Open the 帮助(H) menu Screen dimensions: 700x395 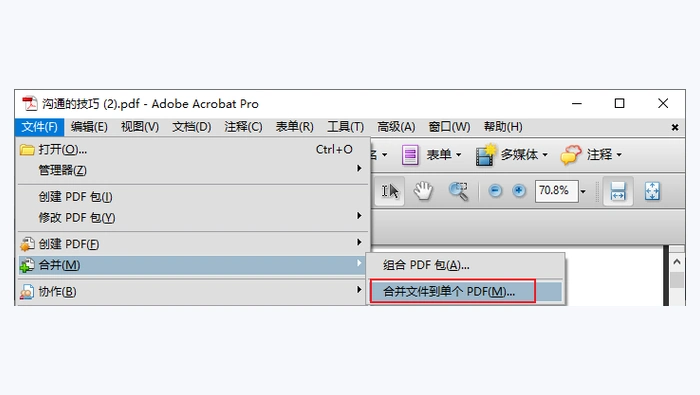503,127
